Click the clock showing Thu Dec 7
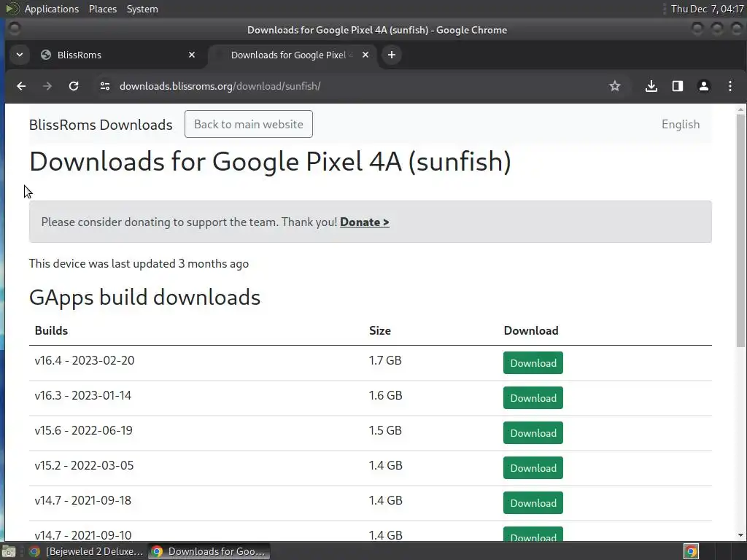Image resolution: width=747 pixels, height=560 pixels. (x=707, y=9)
